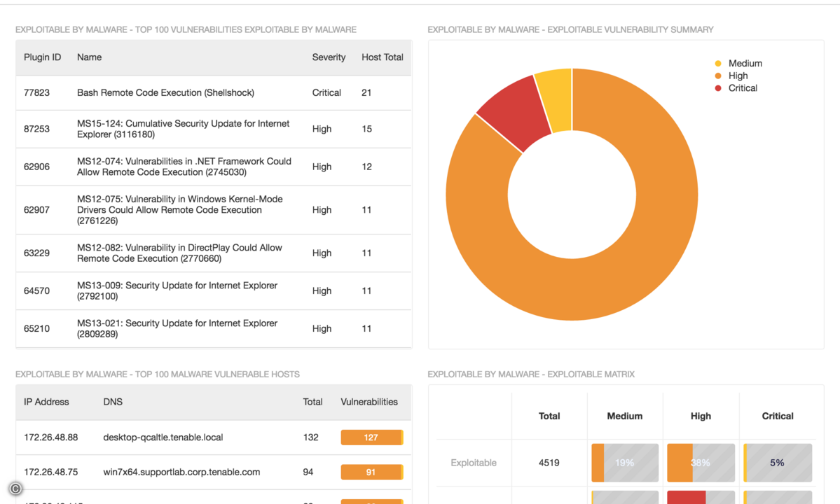Click the circular C icon at bottom left

(15, 489)
